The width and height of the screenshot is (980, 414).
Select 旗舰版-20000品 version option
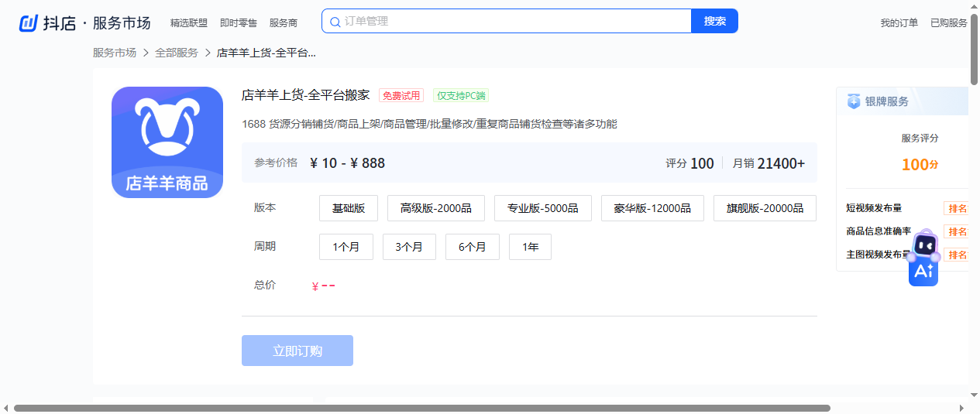(x=765, y=208)
